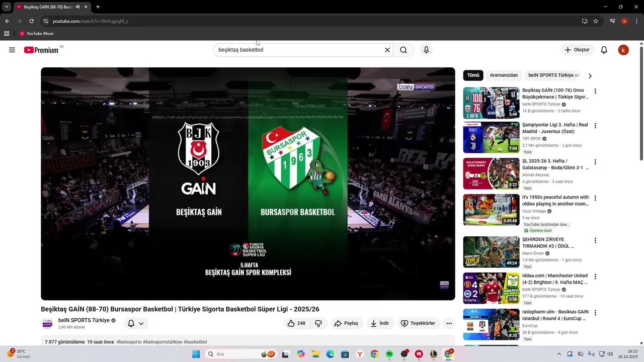Image resolution: width=644 pixels, height=362 pixels.
Task: Send thanks using Teşekkürler button
Action: 418,323
